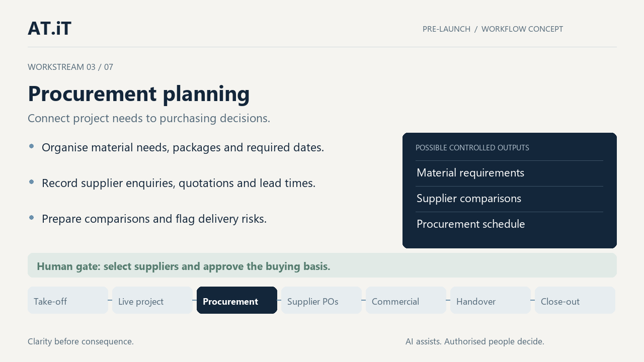Go to the Supplier POs step
Image resolution: width=644 pixels, height=362 pixels.
[x=321, y=300]
